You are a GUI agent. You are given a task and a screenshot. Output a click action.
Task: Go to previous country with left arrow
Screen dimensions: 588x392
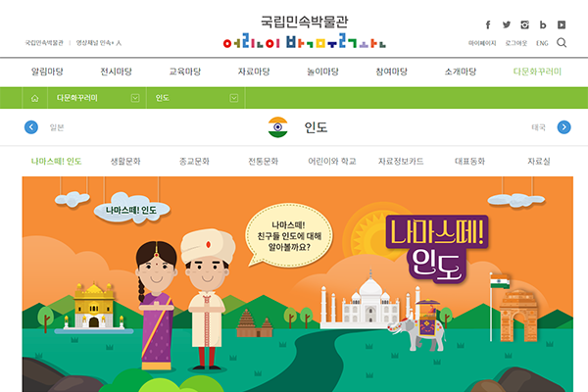(31, 127)
